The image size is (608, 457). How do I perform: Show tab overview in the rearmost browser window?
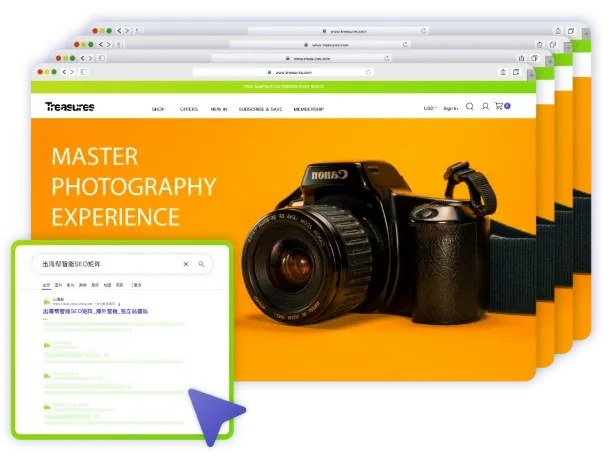pyautogui.click(x=571, y=31)
